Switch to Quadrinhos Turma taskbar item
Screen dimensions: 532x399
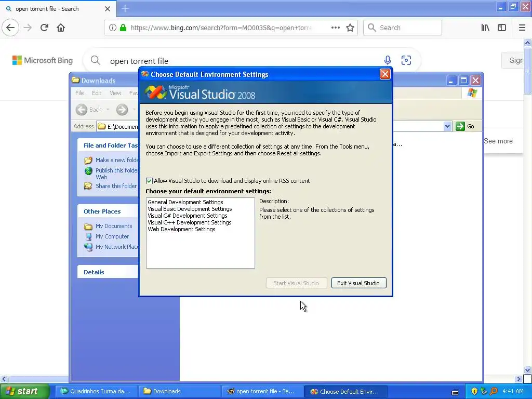(96, 392)
